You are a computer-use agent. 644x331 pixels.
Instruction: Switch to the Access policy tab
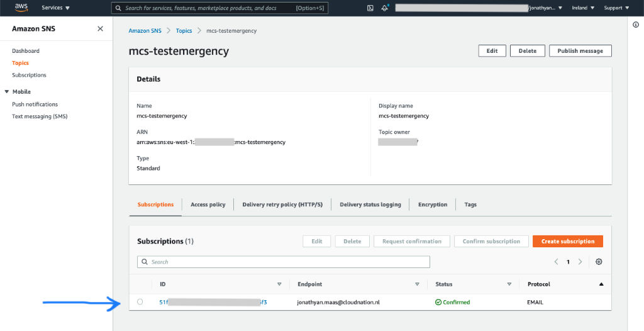click(208, 205)
